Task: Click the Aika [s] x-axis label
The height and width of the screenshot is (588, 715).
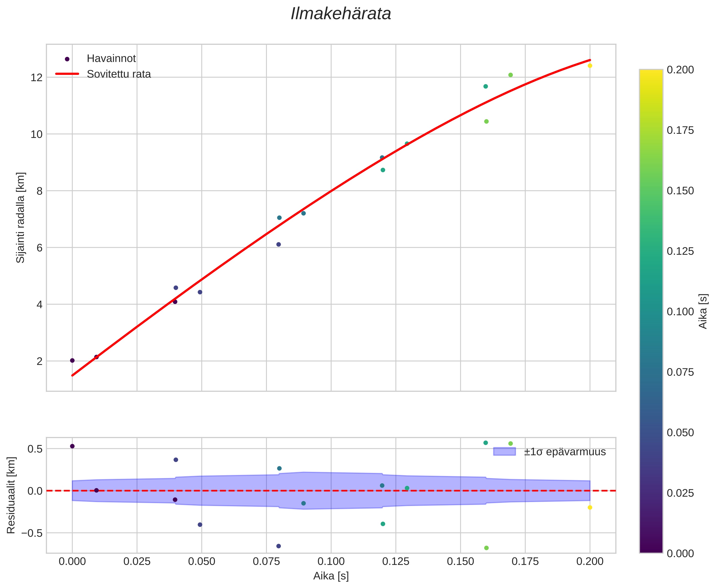Action: (331, 576)
